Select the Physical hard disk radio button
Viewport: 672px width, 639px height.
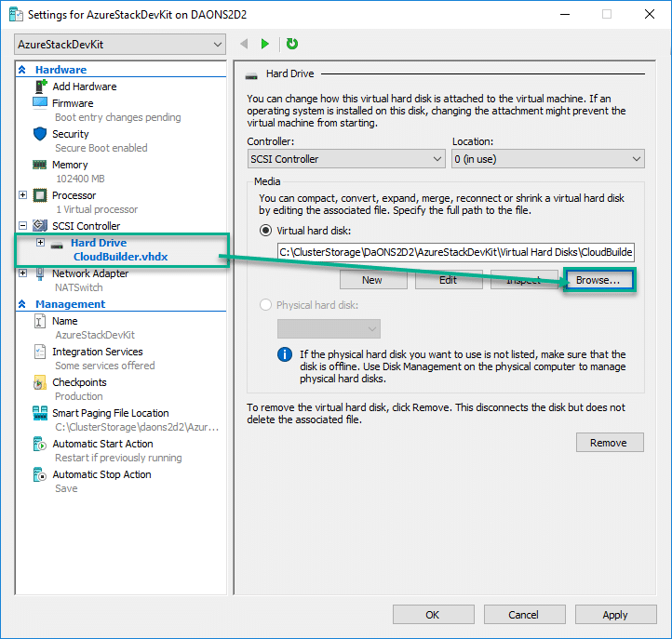265,305
